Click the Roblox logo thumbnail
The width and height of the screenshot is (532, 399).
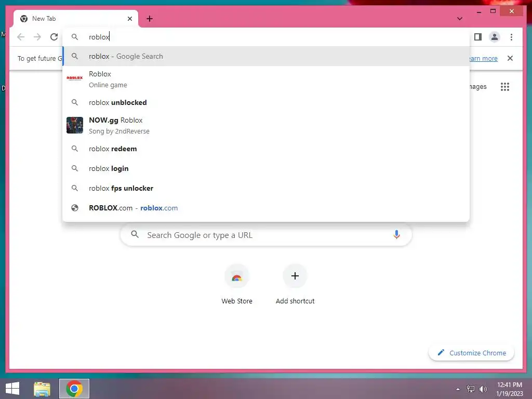75,78
